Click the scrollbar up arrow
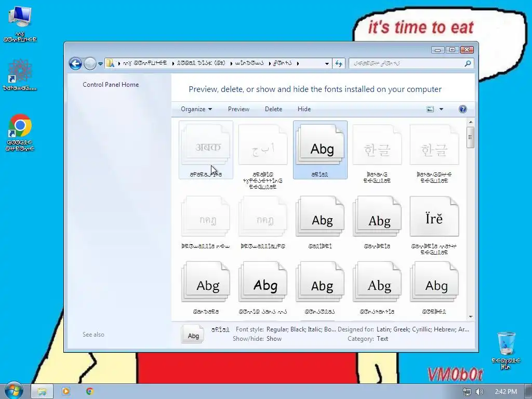This screenshot has width=532, height=399. coord(471,122)
